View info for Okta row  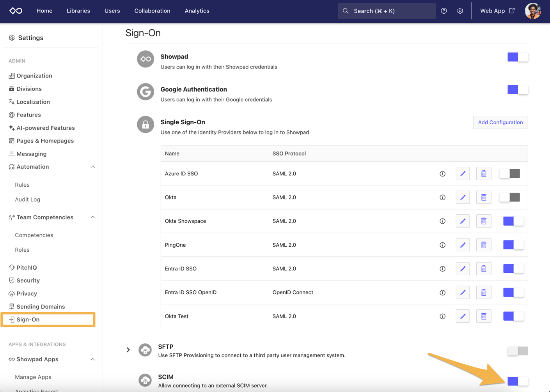(442, 198)
